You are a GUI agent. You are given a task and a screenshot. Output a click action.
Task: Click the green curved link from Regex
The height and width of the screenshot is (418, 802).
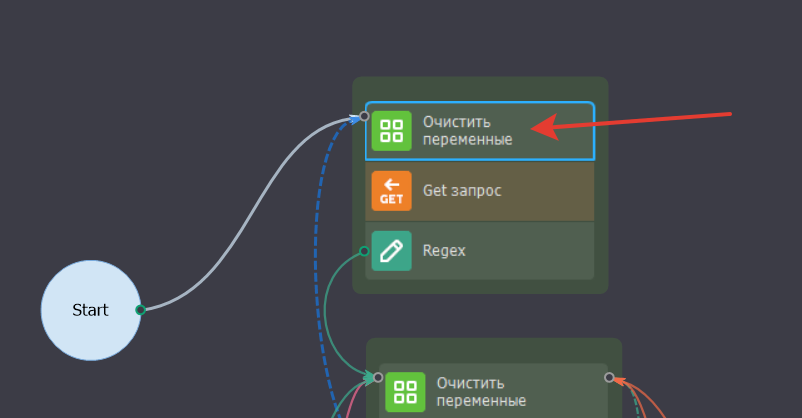(x=326, y=312)
